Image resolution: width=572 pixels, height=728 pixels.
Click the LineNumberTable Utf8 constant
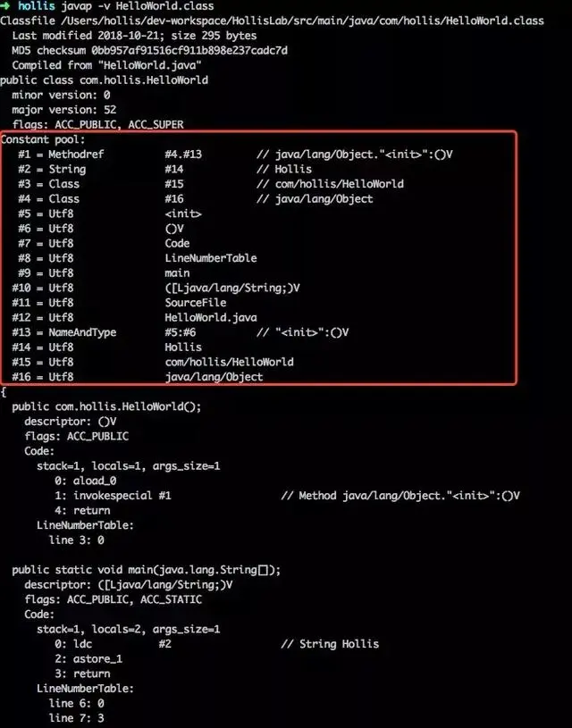[x=211, y=258]
